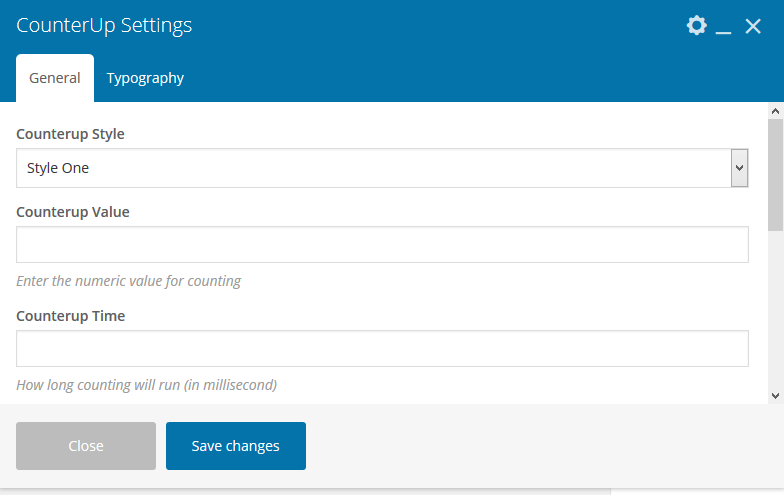Click the numeric value hint text

coord(129,281)
